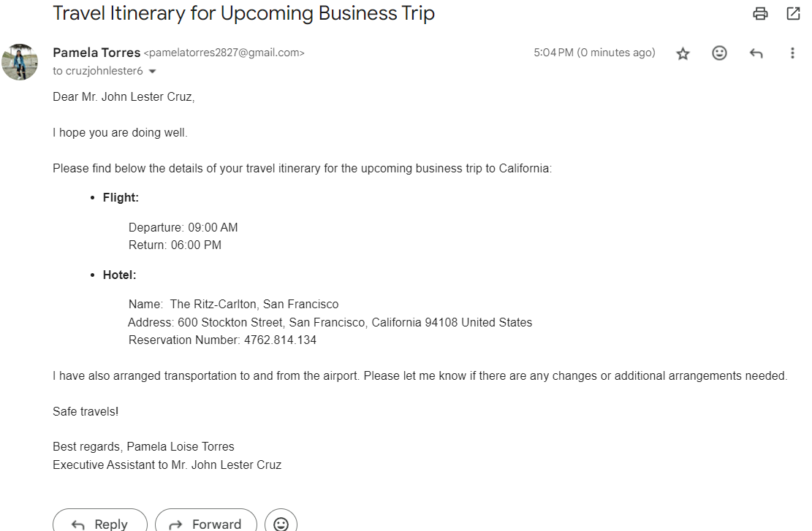Viewport: 812px width, 531px height.
Task: Click the reply arrow icon in the header
Action: point(756,53)
